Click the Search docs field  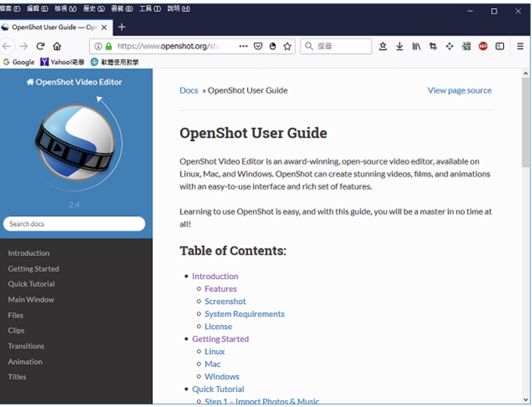(x=74, y=224)
